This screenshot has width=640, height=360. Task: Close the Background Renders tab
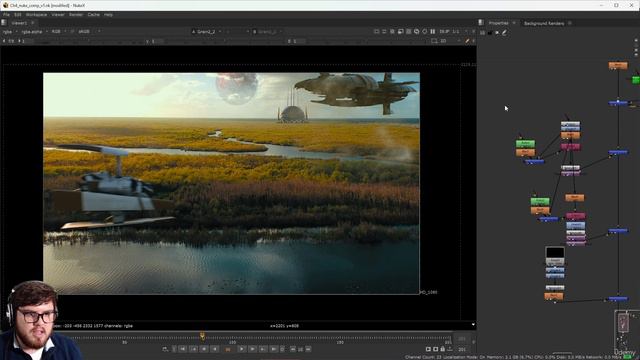pyautogui.click(x=570, y=23)
